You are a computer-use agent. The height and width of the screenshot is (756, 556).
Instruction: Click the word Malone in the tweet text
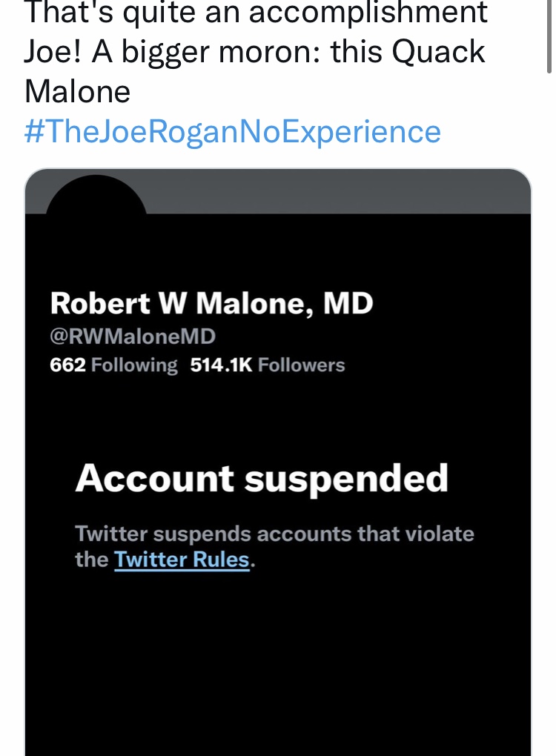point(78,92)
